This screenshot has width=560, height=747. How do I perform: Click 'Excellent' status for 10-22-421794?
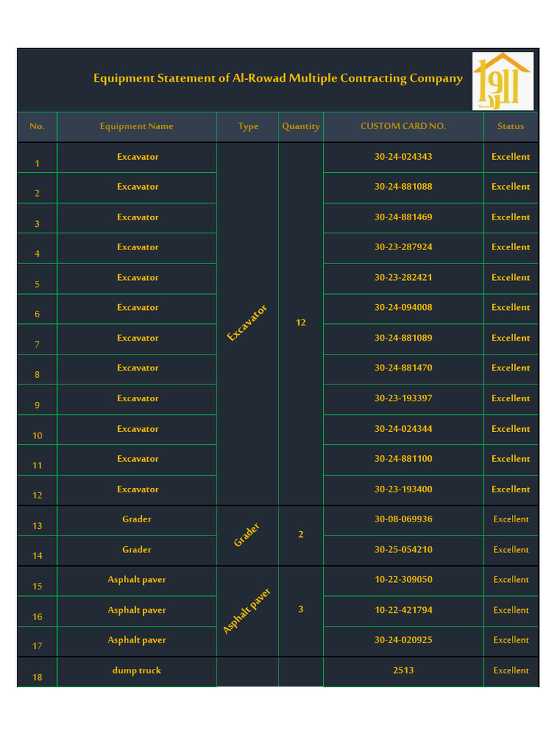(511, 611)
